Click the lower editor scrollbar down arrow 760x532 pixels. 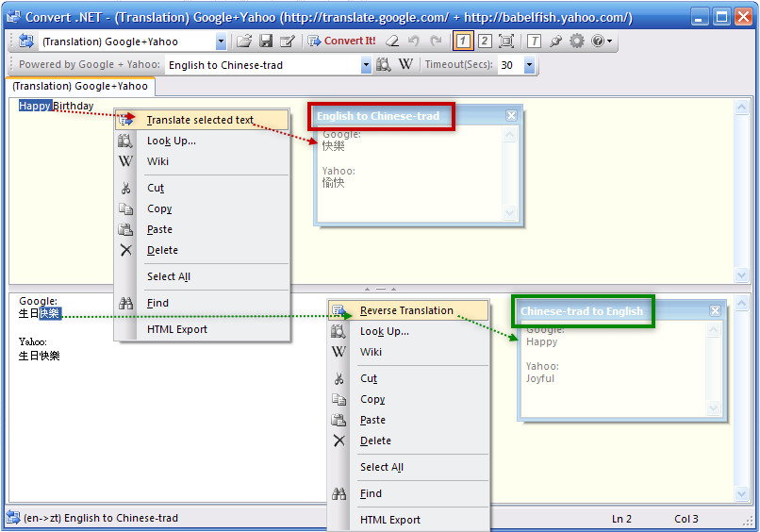[741, 494]
